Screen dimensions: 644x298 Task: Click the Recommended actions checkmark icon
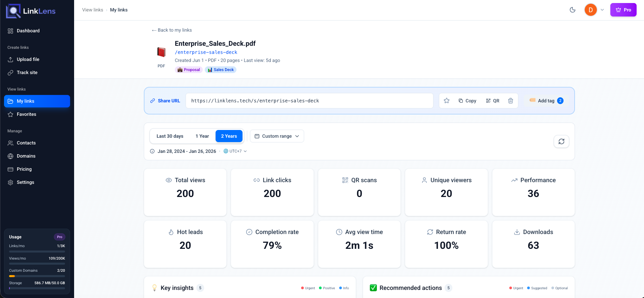[373, 288]
